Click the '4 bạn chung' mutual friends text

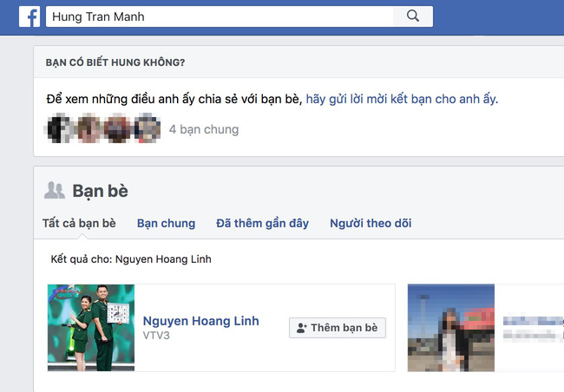click(204, 129)
